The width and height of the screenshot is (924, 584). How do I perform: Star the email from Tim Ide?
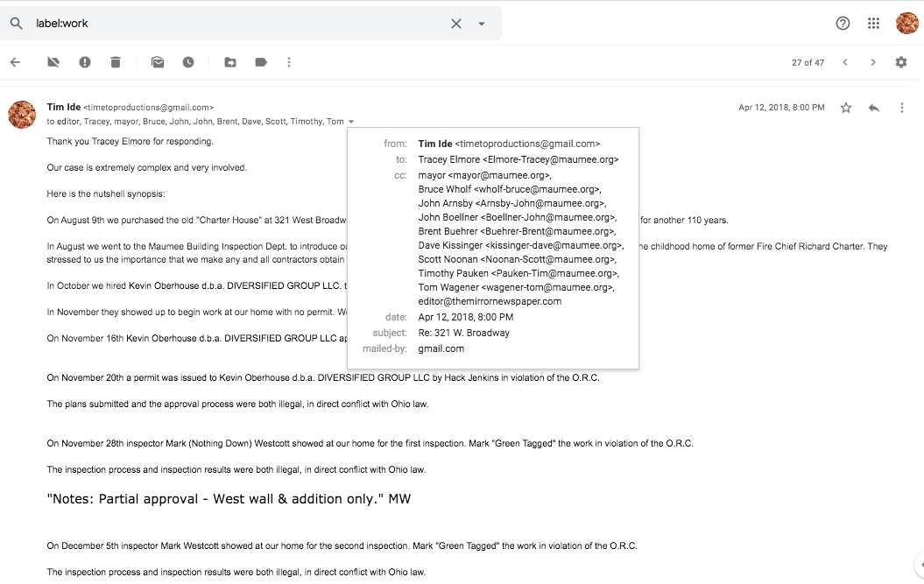846,108
